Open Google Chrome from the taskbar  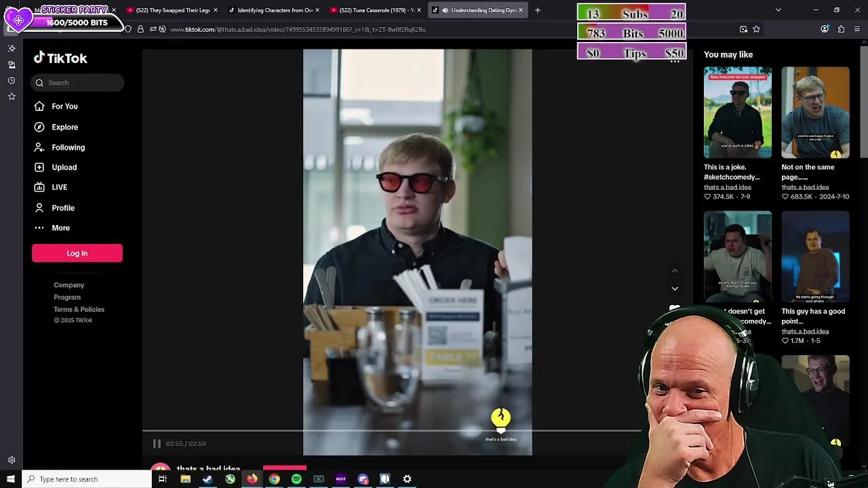pos(274,479)
